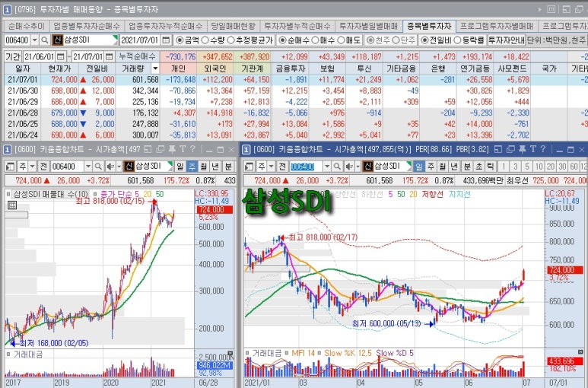The height and width of the screenshot is (388, 588).
Task: Select the 전일비 radio button
Action: (424, 40)
